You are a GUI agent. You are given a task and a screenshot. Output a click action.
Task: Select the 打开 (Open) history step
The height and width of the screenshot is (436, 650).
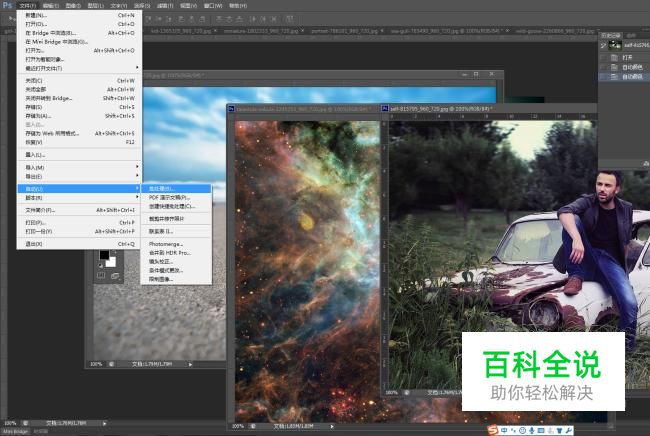coord(628,56)
